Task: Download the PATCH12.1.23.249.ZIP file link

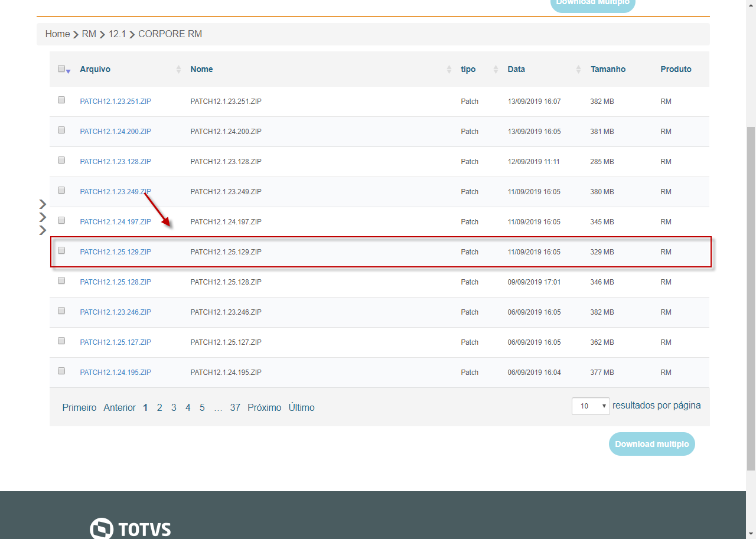Action: coord(116,192)
